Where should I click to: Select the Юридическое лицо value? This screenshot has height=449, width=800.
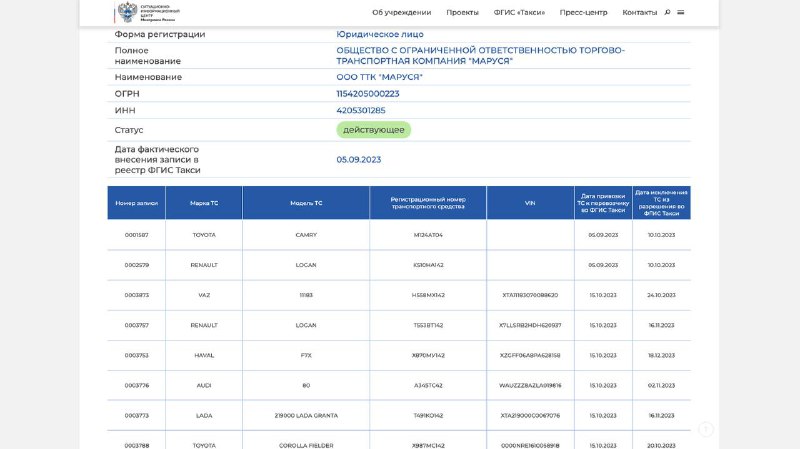pos(380,34)
